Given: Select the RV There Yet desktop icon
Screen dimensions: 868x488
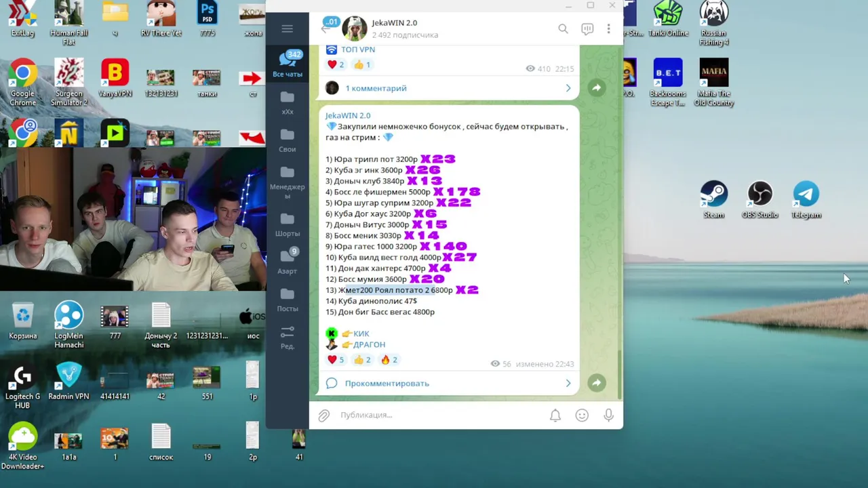Looking at the screenshot, I should click(x=161, y=18).
